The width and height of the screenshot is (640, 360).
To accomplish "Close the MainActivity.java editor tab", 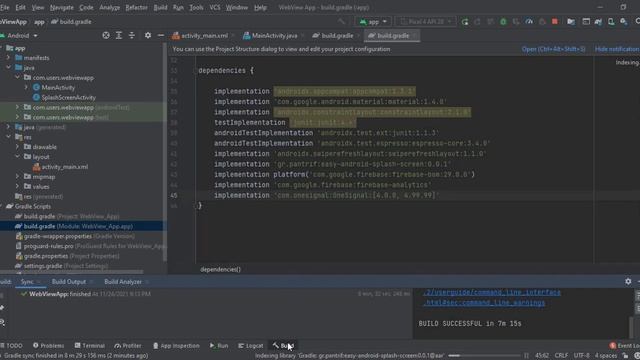I will tap(302, 36).
